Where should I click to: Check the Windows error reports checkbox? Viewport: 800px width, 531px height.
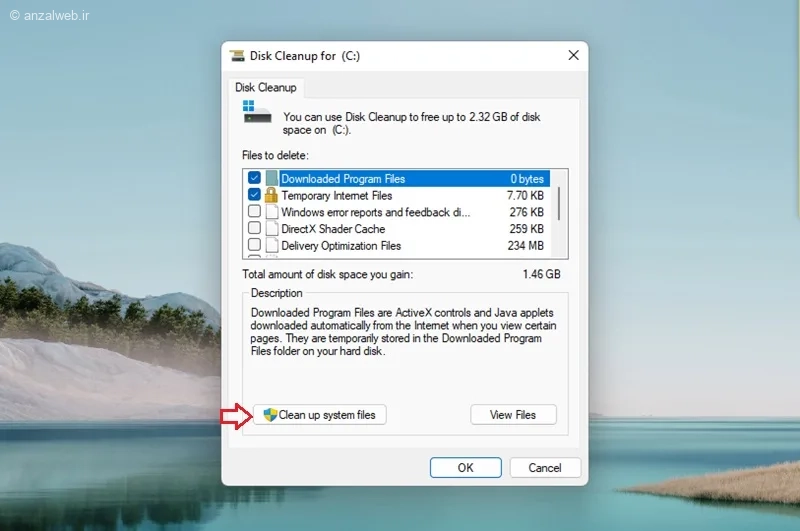(x=254, y=211)
